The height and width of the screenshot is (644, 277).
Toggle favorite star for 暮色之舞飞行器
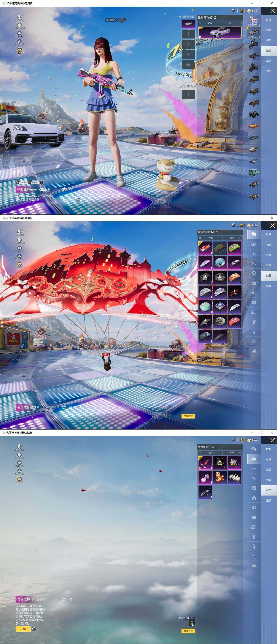point(64,599)
